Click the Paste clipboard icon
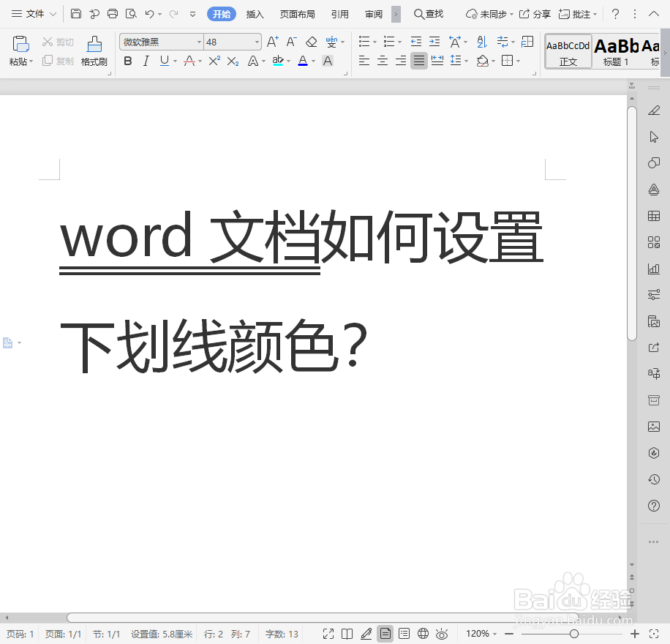 click(x=20, y=44)
